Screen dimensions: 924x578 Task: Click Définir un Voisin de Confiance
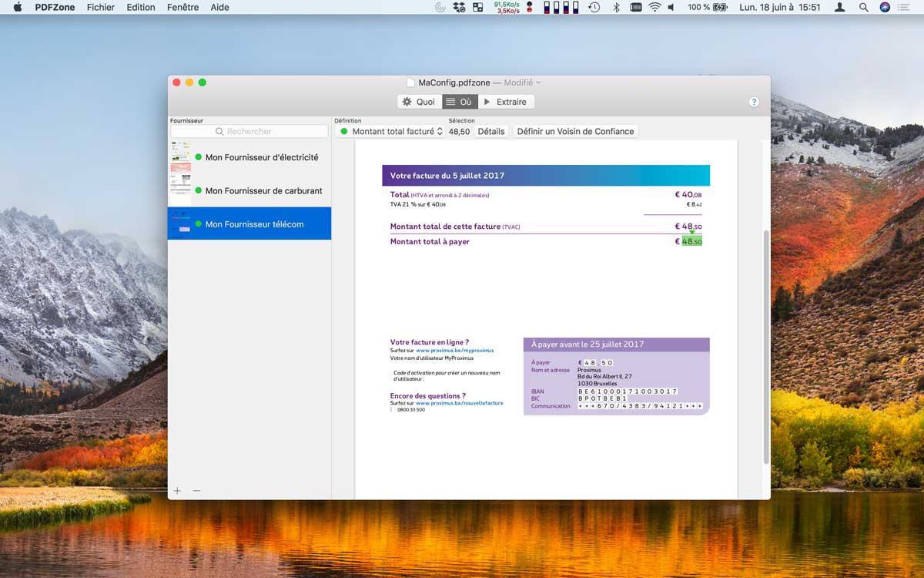pos(575,132)
